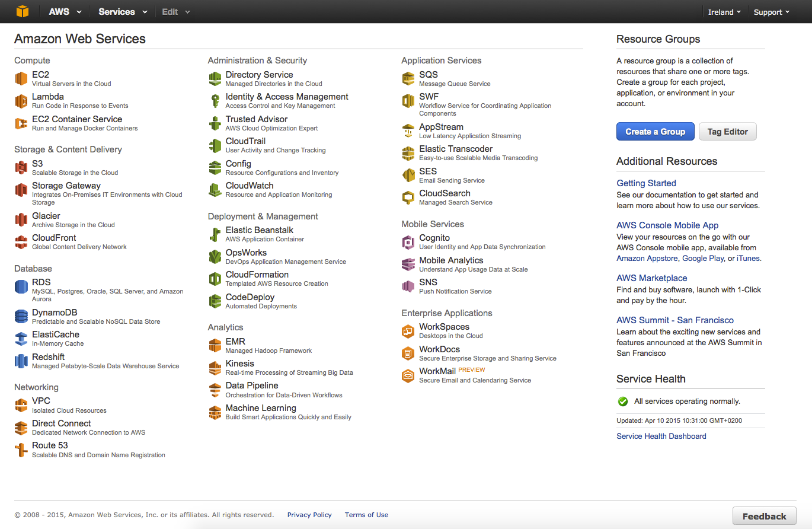Expand the Support dropdown menu
The height and width of the screenshot is (529, 812).
click(771, 12)
